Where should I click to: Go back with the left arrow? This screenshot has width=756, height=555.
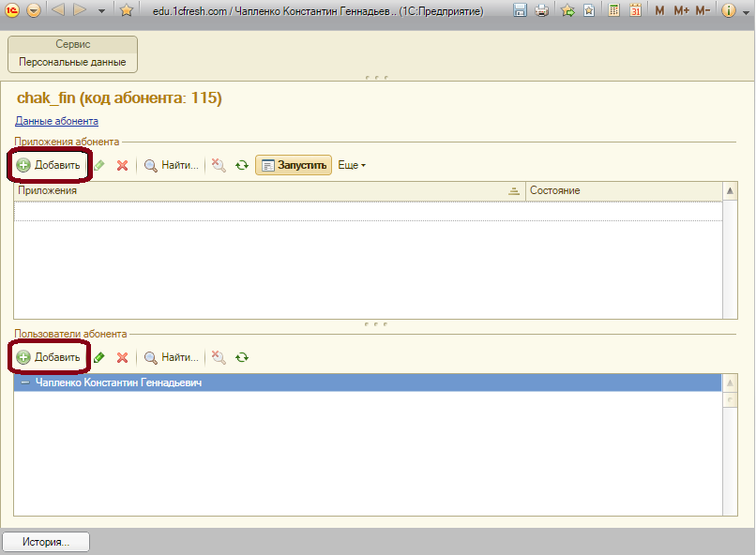[x=58, y=9]
